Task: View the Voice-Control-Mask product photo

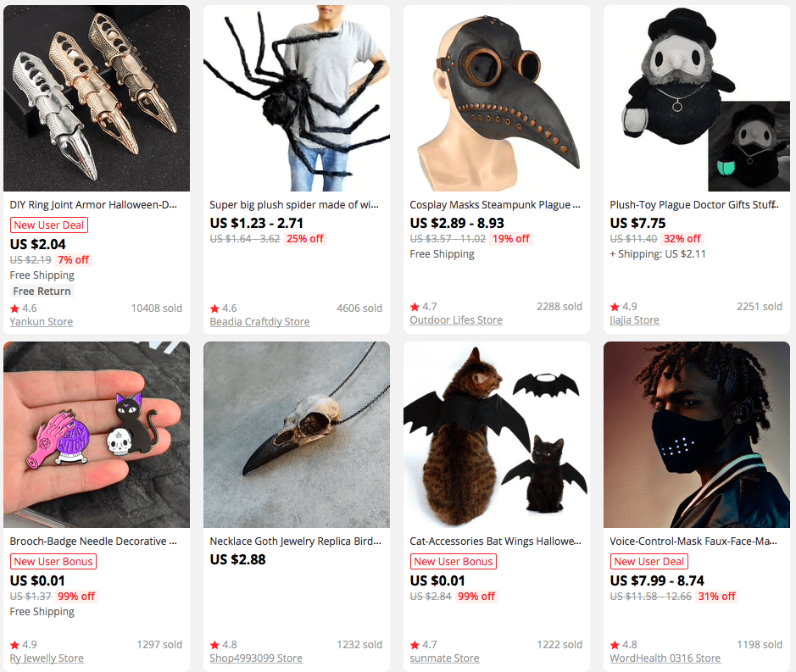Action: pyautogui.click(x=697, y=435)
